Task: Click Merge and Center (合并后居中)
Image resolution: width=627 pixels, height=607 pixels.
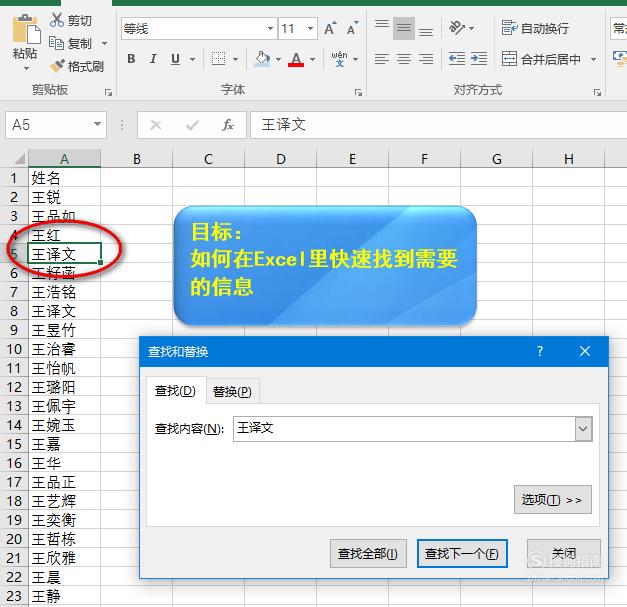Action: (x=541, y=59)
